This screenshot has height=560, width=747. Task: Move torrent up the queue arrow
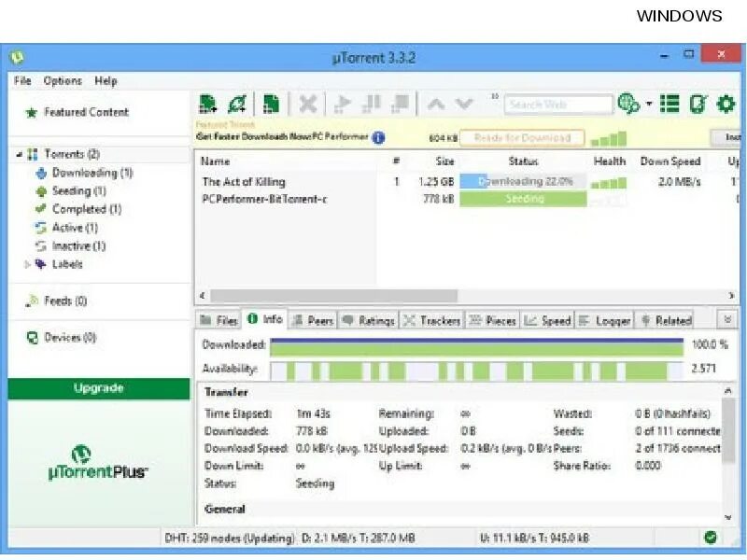(436, 104)
